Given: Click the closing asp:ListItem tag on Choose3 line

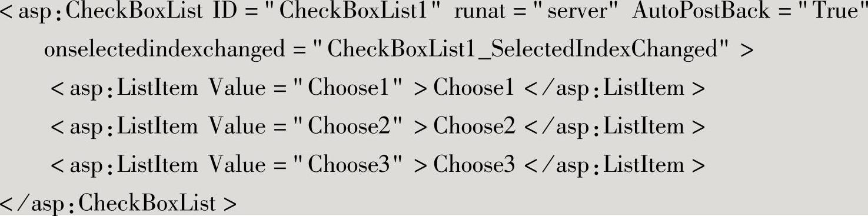Looking at the screenshot, I should (x=613, y=164).
